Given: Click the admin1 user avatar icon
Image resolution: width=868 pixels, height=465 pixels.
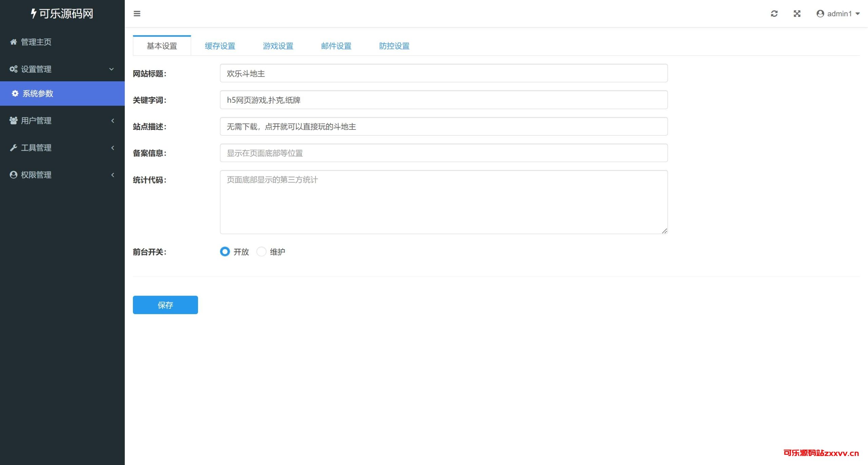Looking at the screenshot, I should 820,14.
